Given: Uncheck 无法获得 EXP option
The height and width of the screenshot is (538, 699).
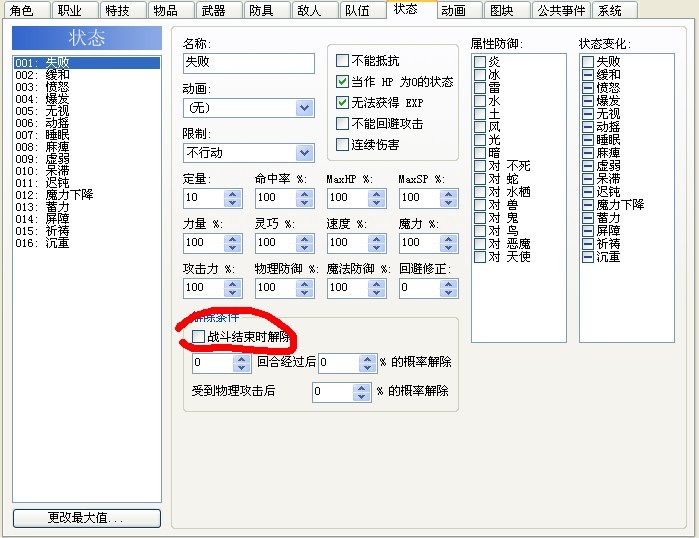Looking at the screenshot, I should point(342,103).
